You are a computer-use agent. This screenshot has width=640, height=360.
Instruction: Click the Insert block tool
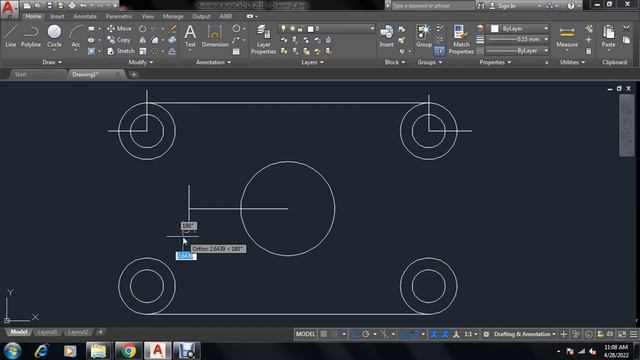386,36
